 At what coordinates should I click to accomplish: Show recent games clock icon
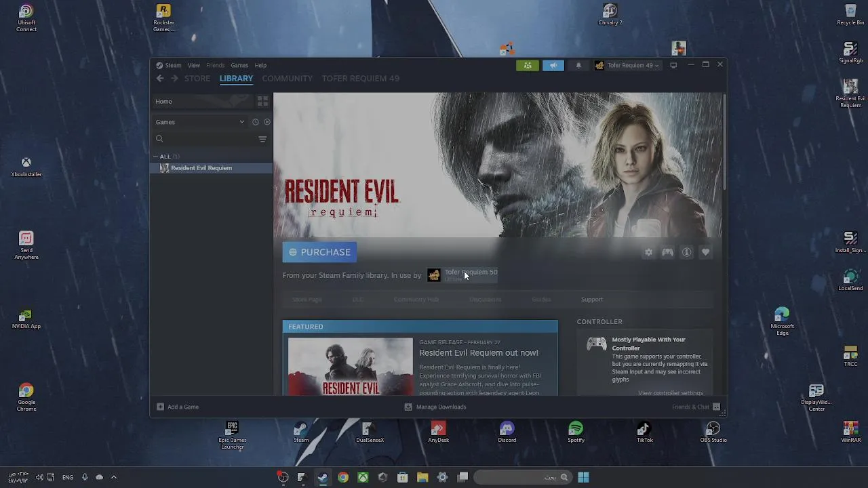(x=256, y=122)
